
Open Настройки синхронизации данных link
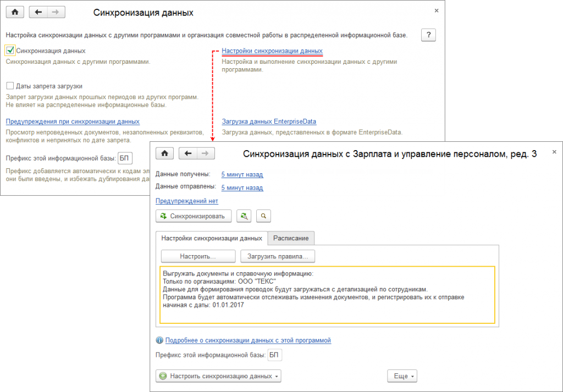click(272, 51)
